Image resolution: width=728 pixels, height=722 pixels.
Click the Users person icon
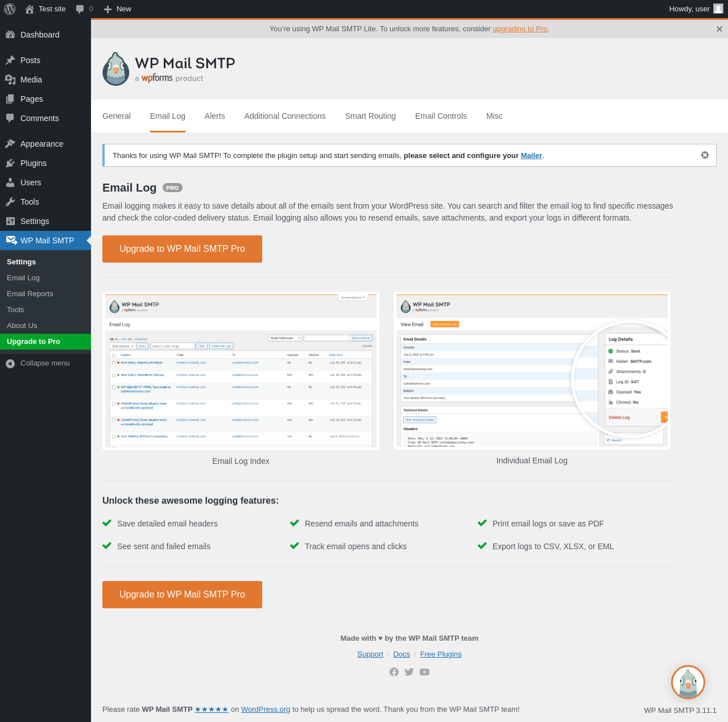(10, 182)
